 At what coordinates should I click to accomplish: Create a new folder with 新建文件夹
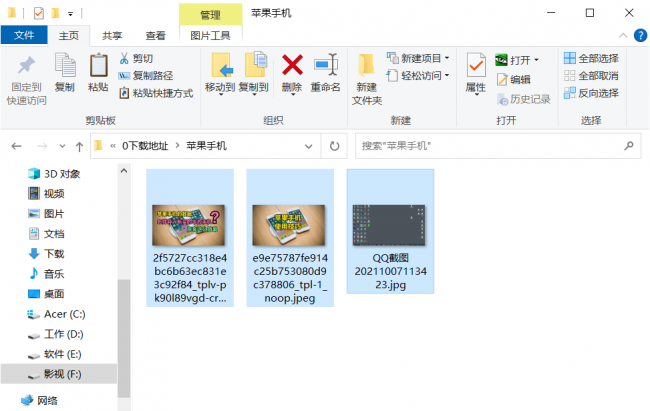point(367,79)
